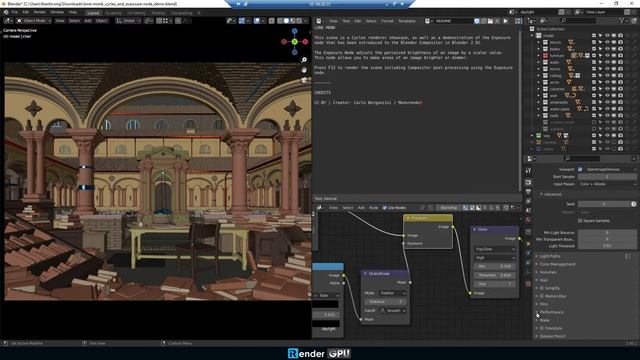Viewport: 640px width, 360px height.
Task: Switch to the Compositing workspace tab
Action: tap(181, 13)
